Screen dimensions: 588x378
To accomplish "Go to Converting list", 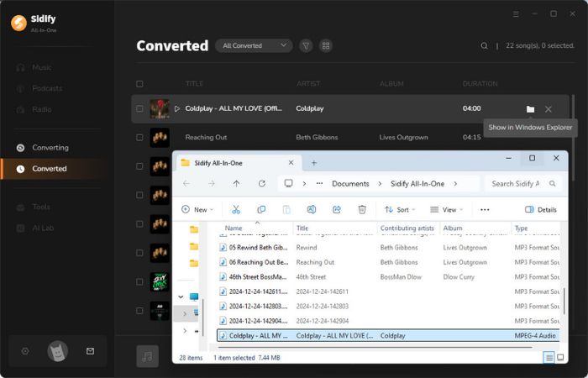I will tap(50, 148).
